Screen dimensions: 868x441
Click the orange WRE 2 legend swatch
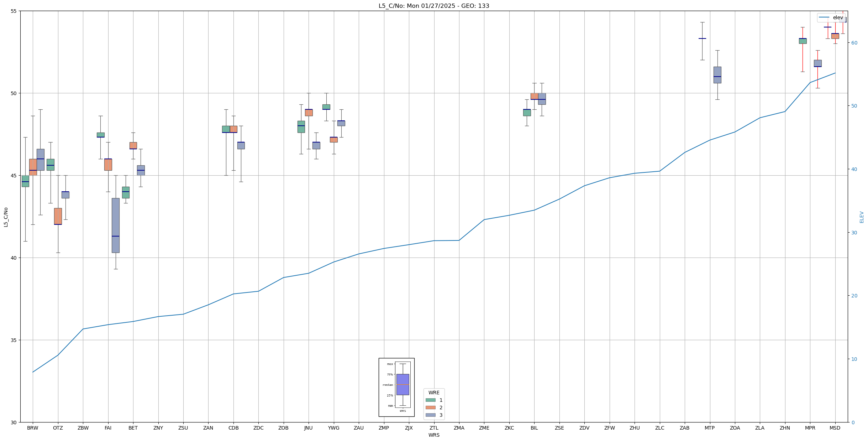click(x=430, y=408)
